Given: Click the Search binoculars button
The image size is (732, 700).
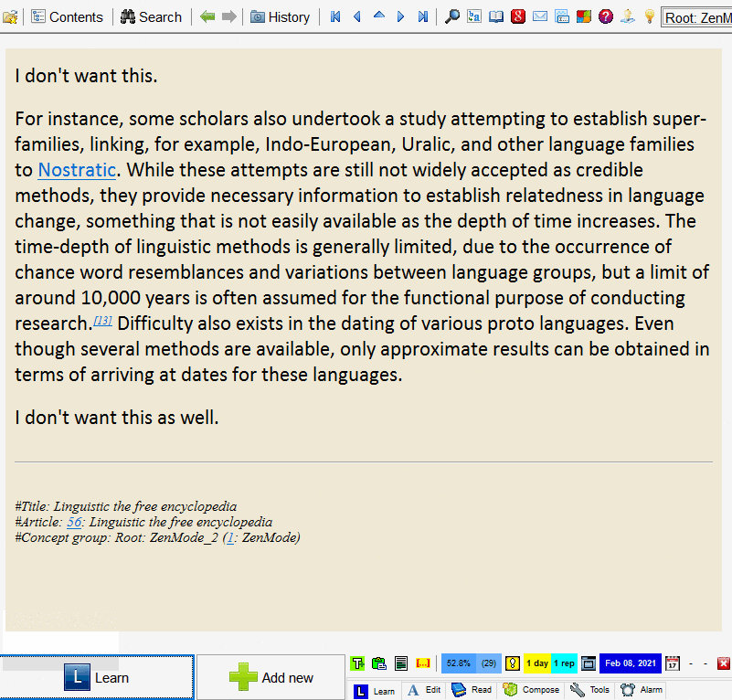Looking at the screenshot, I should [151, 16].
